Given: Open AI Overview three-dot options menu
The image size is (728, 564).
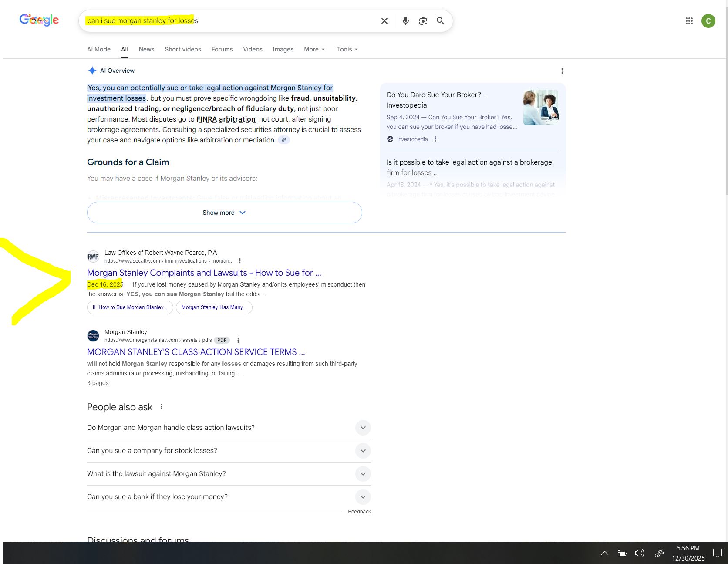Looking at the screenshot, I should point(562,71).
